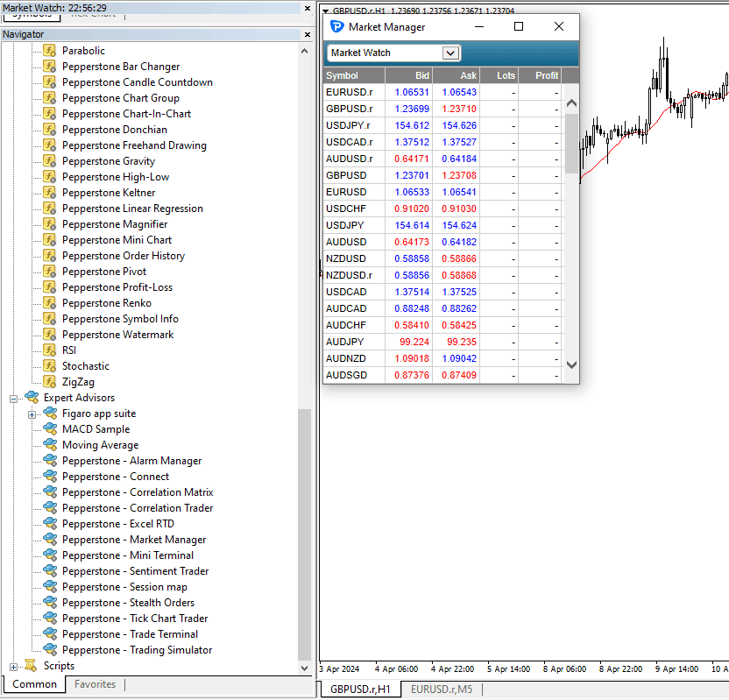The width and height of the screenshot is (729, 700).
Task: Sort by the Bid column header
Action: 408,75
